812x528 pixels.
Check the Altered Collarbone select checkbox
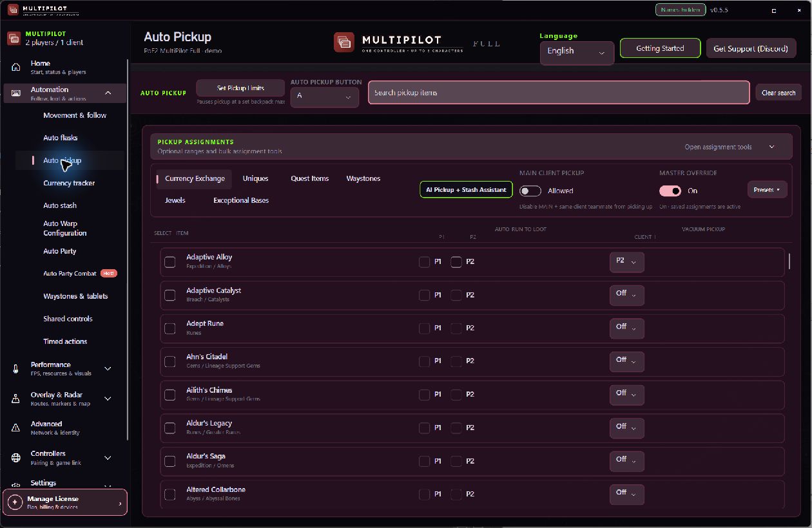pos(170,495)
